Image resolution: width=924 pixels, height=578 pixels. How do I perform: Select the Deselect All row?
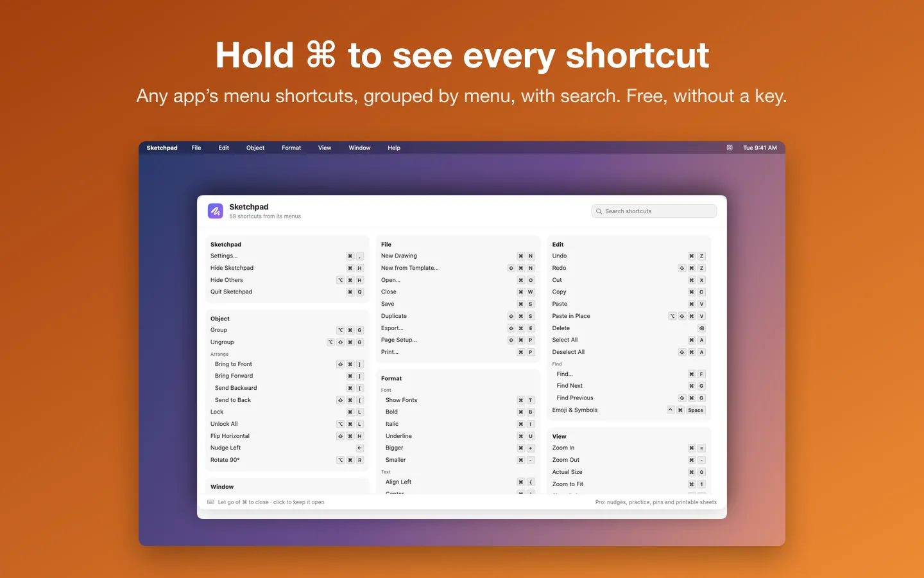click(x=629, y=352)
